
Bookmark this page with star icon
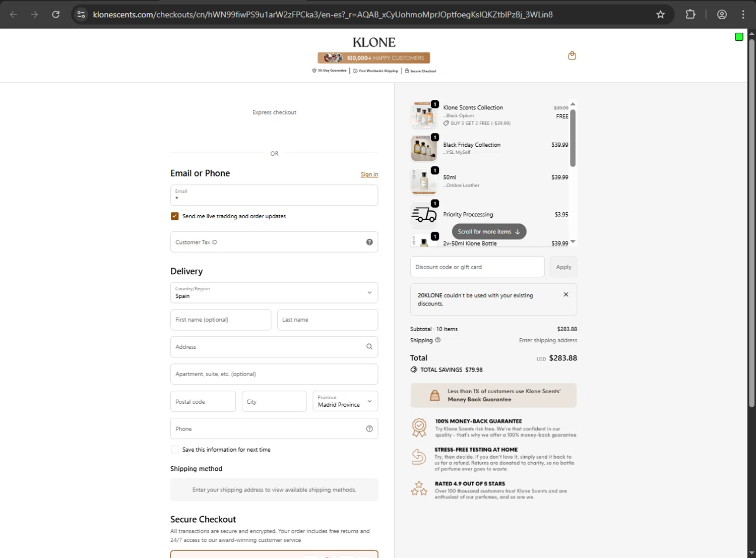click(x=660, y=15)
